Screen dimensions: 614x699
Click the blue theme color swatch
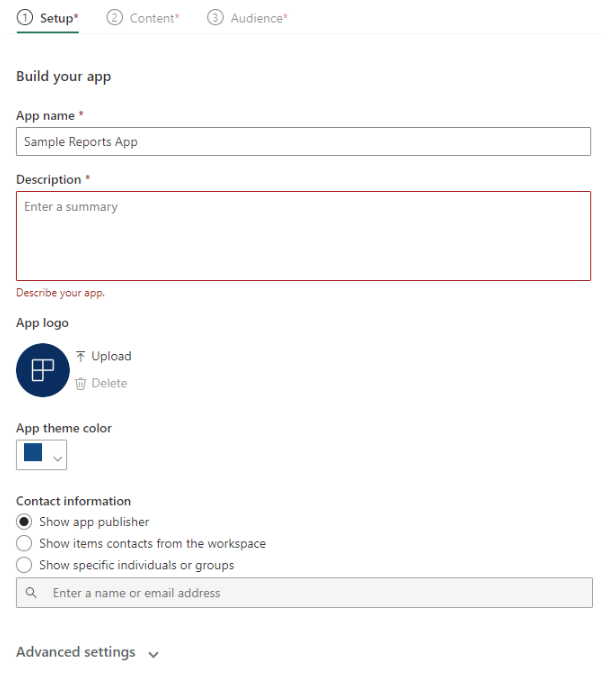[x=33, y=454]
